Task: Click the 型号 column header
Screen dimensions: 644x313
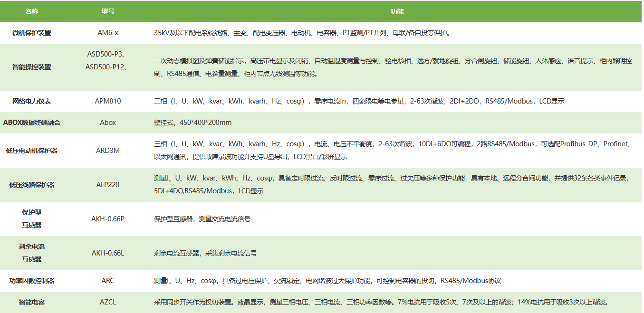Action: tap(108, 11)
